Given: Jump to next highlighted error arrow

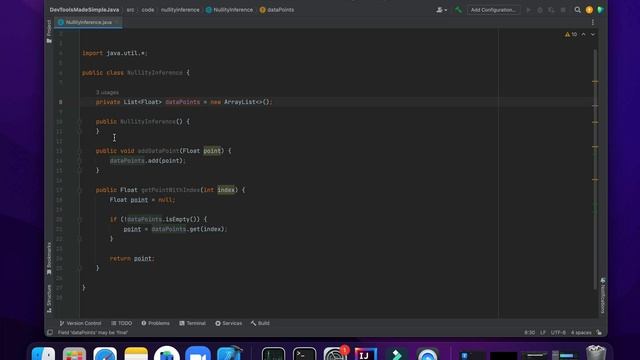Looking at the screenshot, I should click(593, 34).
